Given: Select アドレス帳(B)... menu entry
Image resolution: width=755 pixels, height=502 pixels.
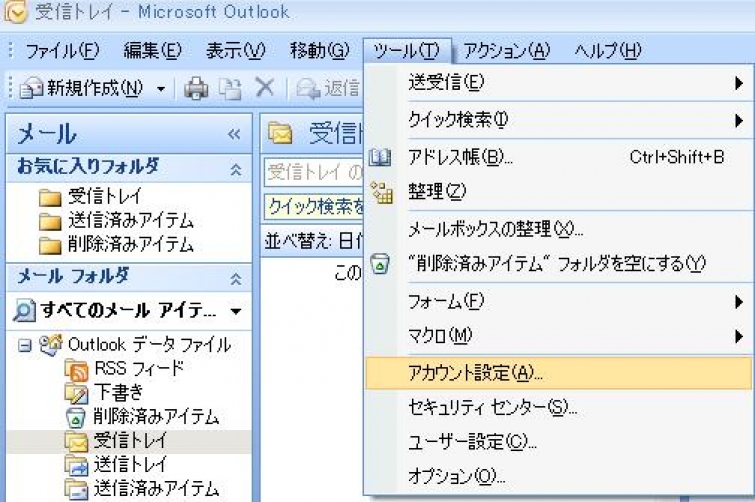Looking at the screenshot, I should click(x=559, y=157).
